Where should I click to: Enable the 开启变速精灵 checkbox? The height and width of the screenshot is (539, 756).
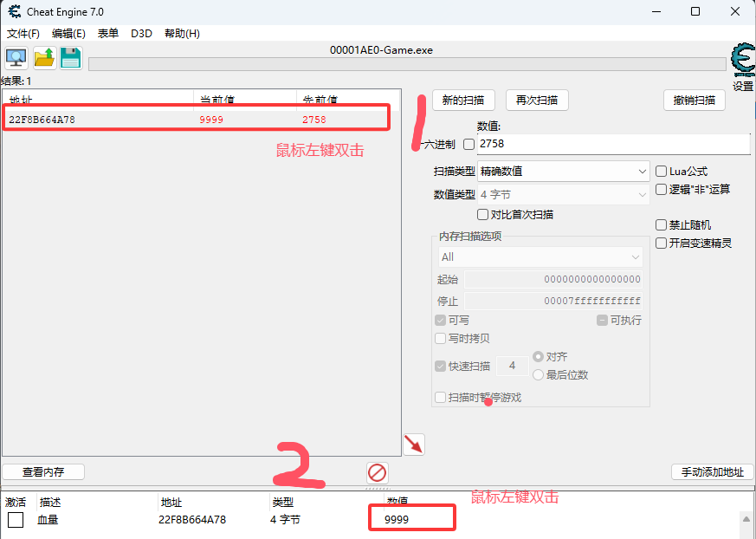tap(661, 244)
